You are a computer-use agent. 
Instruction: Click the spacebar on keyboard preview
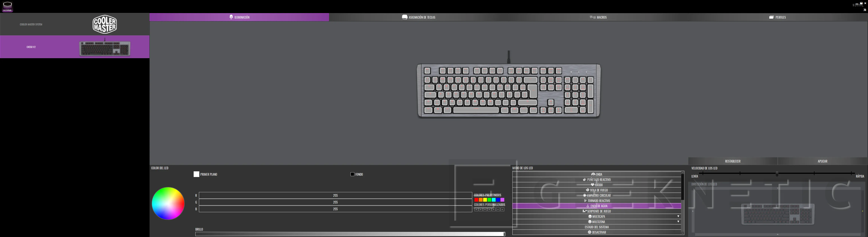pyautogui.click(x=476, y=110)
